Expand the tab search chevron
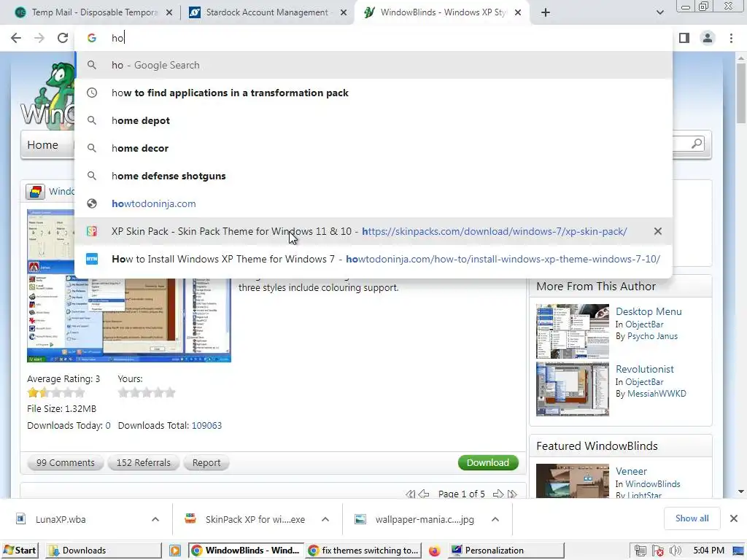 tap(659, 12)
